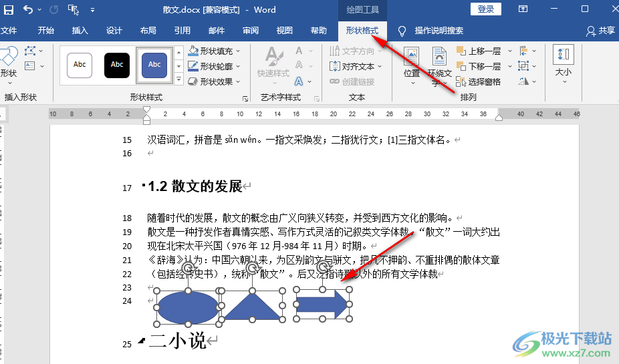Collapse the 二小说 heading triangle

click(x=141, y=341)
